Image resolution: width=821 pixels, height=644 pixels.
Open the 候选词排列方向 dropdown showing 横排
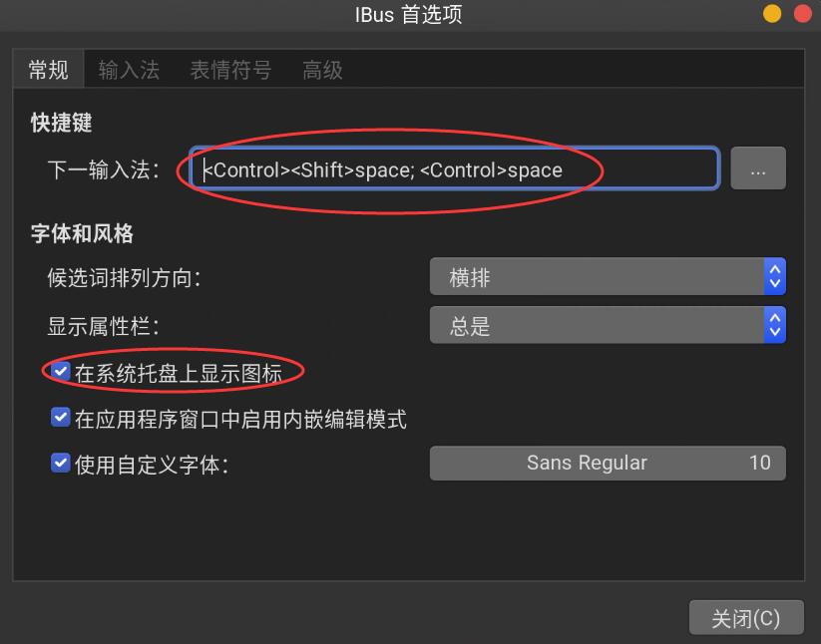coord(608,276)
